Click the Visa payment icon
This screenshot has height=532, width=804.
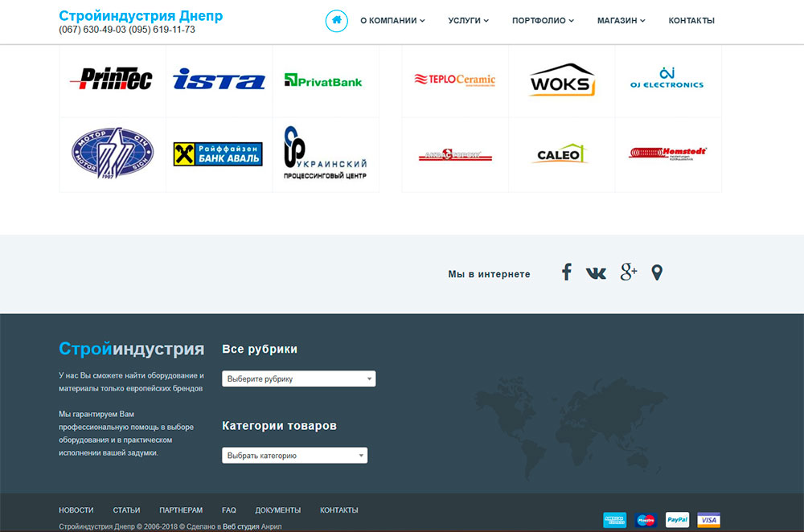[708, 519]
